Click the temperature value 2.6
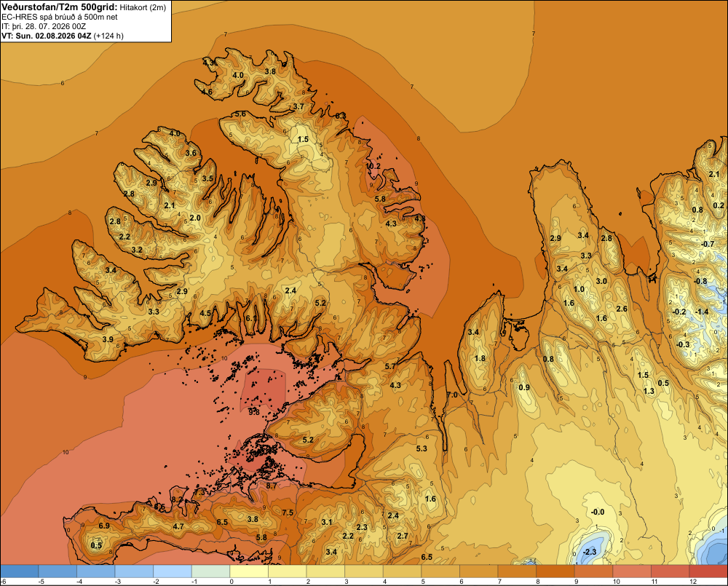The width and height of the screenshot is (728, 586). click(x=622, y=309)
